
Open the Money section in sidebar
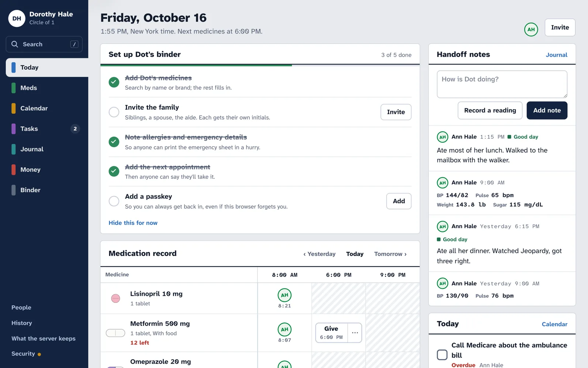tap(47, 170)
